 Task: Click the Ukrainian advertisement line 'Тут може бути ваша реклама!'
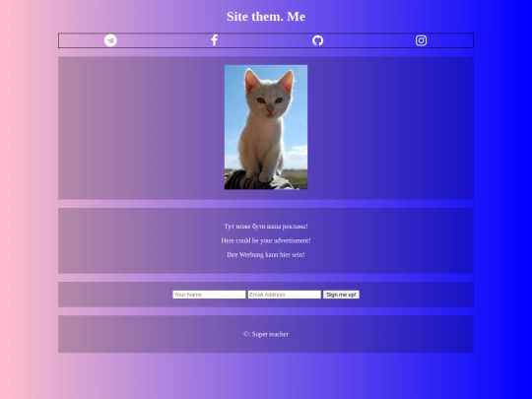point(266,227)
